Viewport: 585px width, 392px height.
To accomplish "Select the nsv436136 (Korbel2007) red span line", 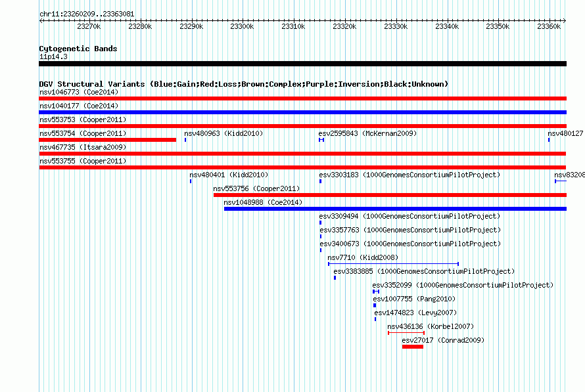I will (x=406, y=333).
